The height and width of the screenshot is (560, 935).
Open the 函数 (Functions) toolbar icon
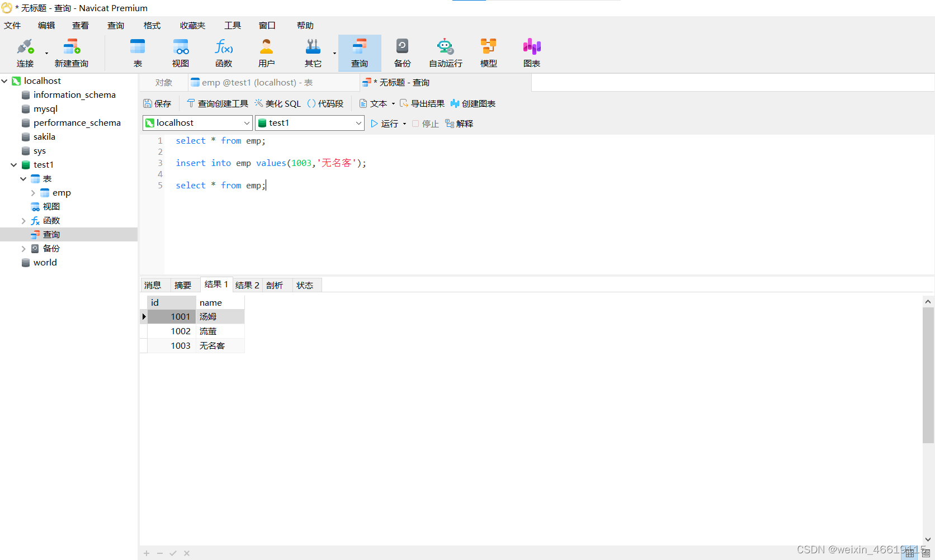coord(223,52)
